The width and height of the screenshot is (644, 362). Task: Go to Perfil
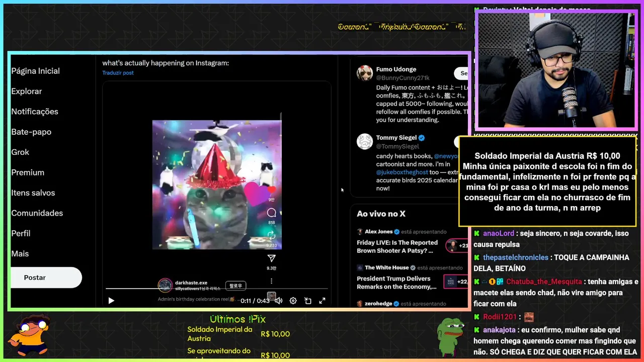point(21,233)
